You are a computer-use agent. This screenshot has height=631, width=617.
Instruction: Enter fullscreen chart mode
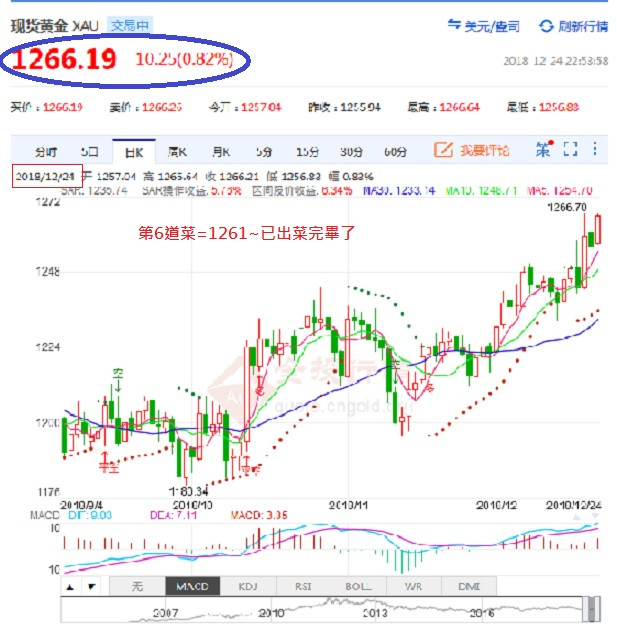[x=570, y=149]
